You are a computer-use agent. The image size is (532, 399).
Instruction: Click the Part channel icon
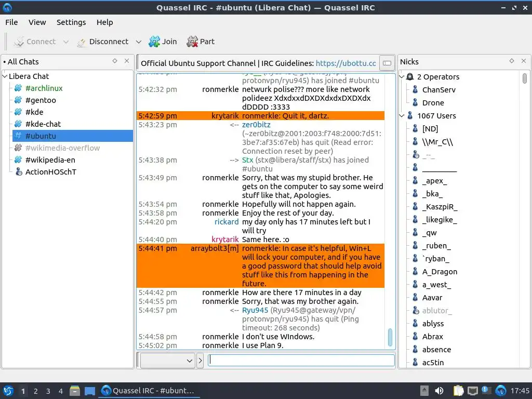point(192,42)
